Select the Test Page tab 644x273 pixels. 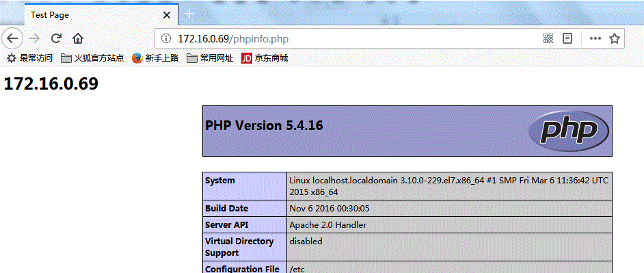pyautogui.click(x=101, y=15)
